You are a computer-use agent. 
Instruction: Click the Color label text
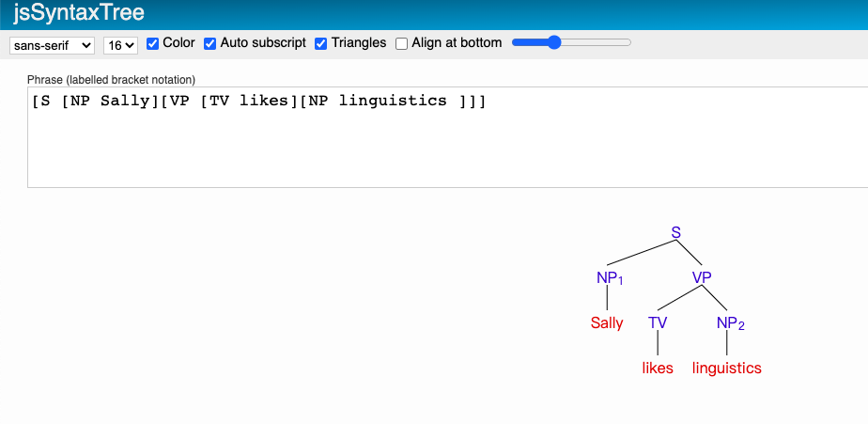178,42
